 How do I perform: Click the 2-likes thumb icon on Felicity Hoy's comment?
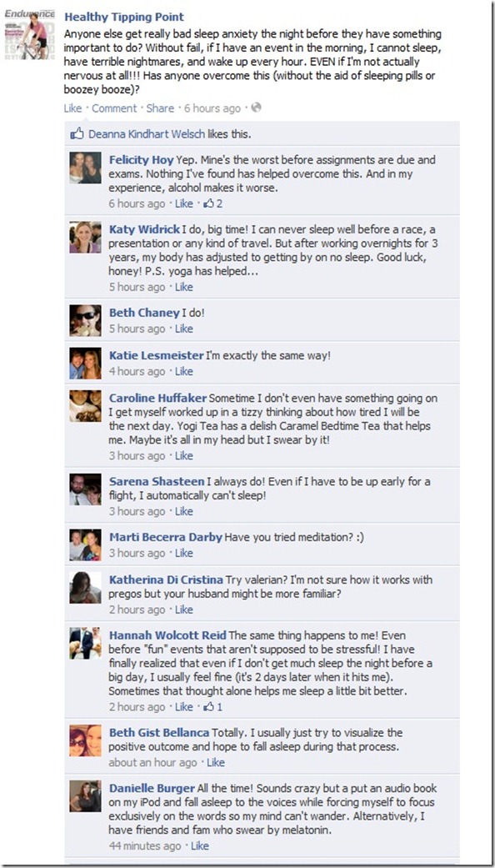[208, 203]
